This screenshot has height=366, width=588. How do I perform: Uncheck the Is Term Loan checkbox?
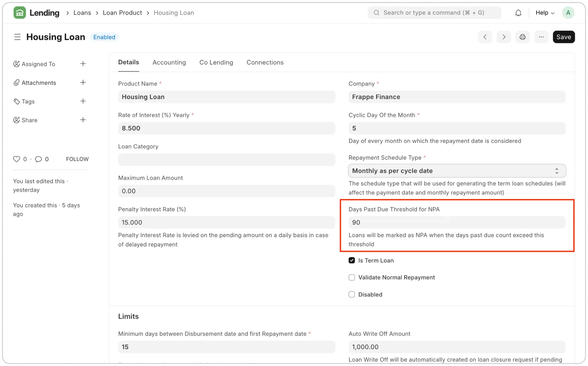[x=351, y=260]
